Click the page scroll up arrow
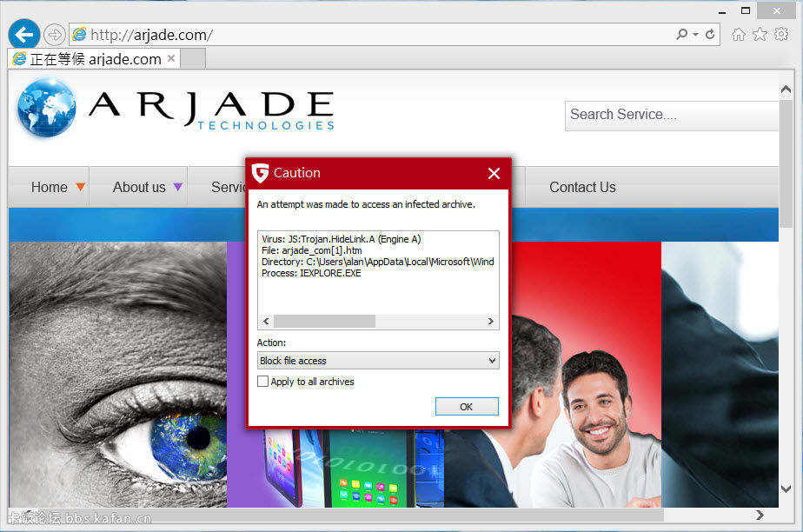Screen dimensions: 803x532 786,90
